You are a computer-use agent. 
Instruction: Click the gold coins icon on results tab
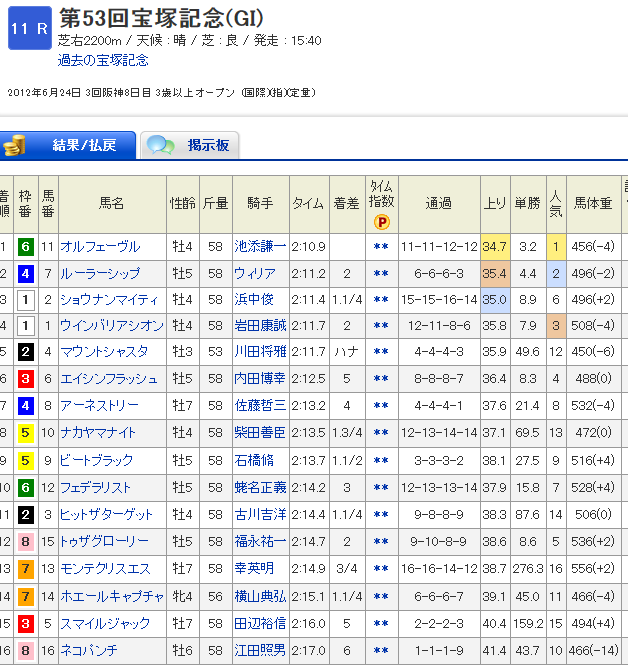14,145
